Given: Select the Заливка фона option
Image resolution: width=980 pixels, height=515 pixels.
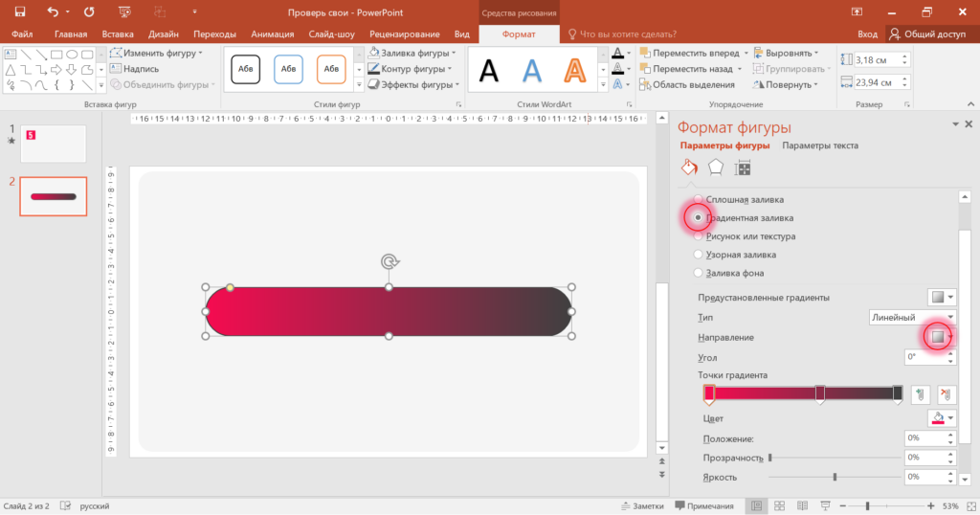Looking at the screenshot, I should point(699,273).
